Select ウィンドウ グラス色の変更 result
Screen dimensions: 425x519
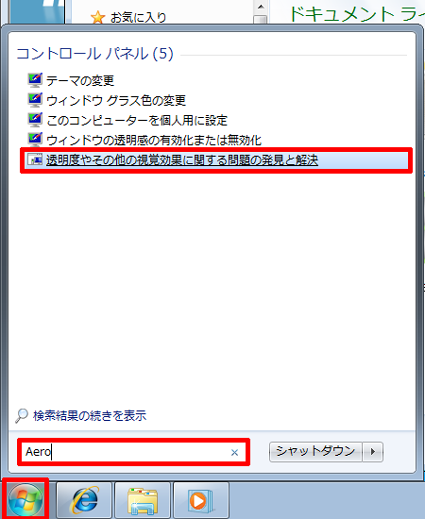click(x=116, y=100)
